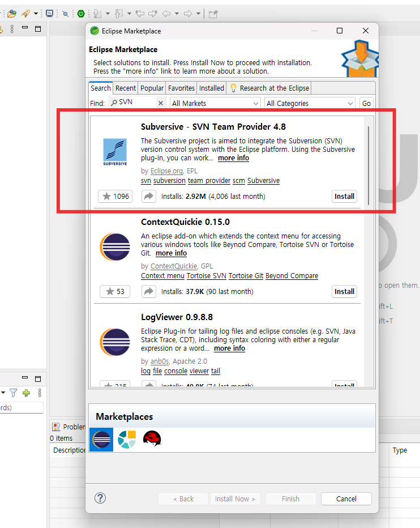Viewport: 420px width, 528px height.
Task: Share the ContextQuickie listing
Action: [x=149, y=292]
